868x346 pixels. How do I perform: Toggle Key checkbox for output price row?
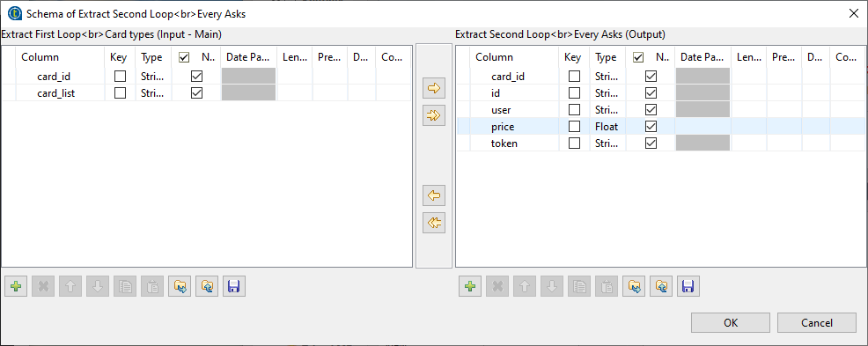pos(574,127)
